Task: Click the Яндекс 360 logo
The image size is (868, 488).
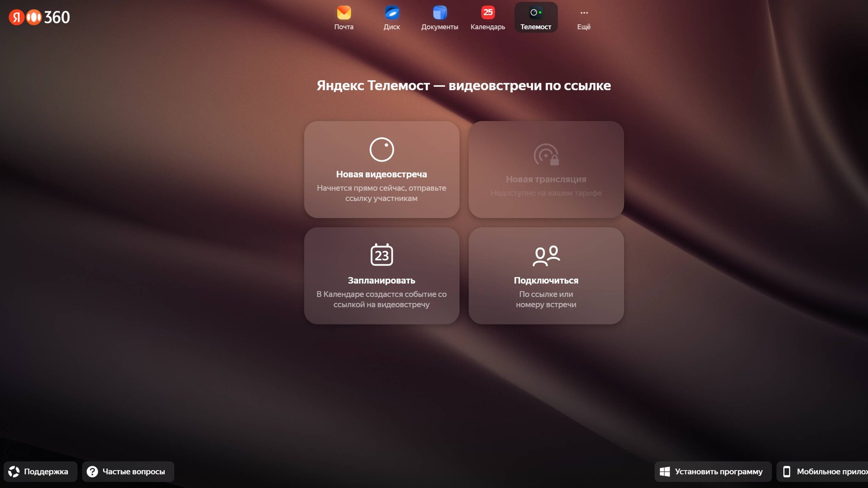Action: point(38,18)
